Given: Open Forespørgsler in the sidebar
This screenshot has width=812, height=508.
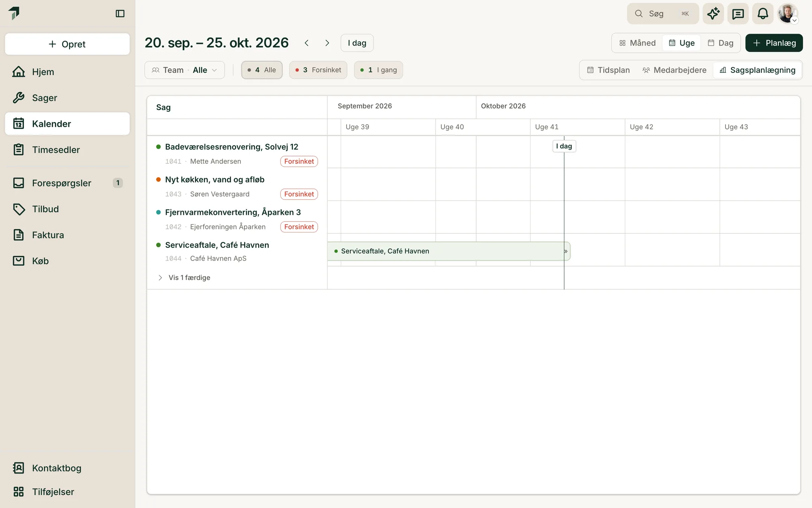Looking at the screenshot, I should click(67, 183).
